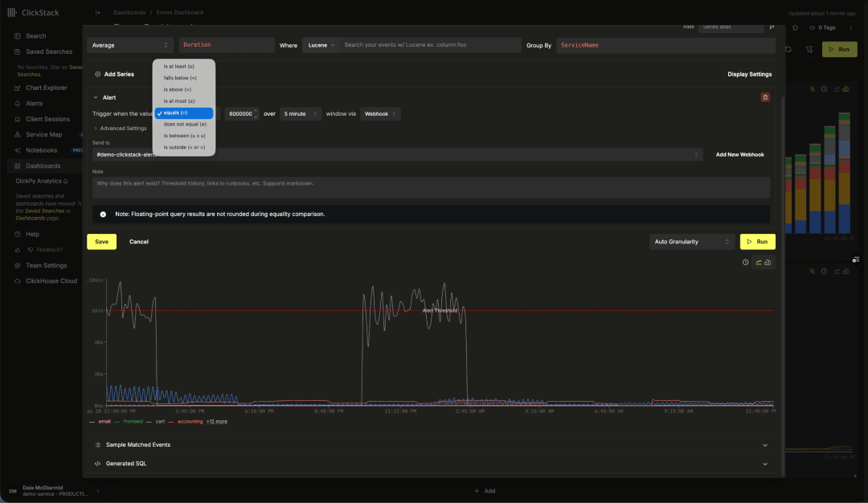Open Team Settings in the sidebar
The width and height of the screenshot is (868, 503).
(47, 266)
